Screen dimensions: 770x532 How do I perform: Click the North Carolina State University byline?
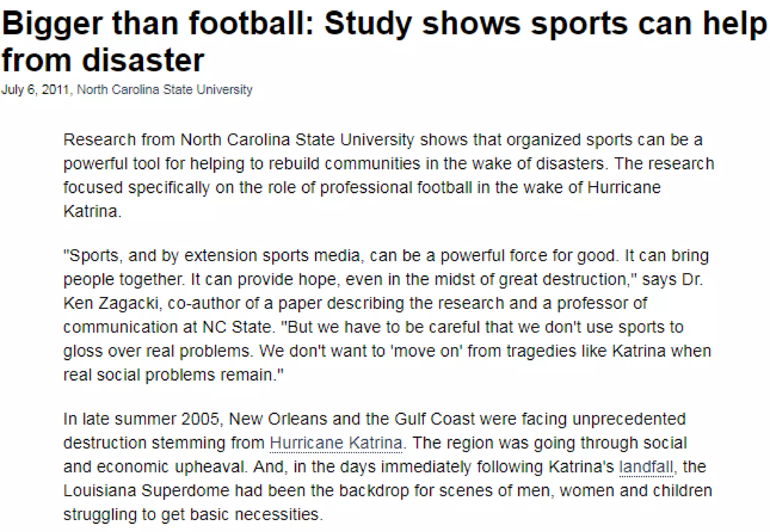tap(165, 89)
